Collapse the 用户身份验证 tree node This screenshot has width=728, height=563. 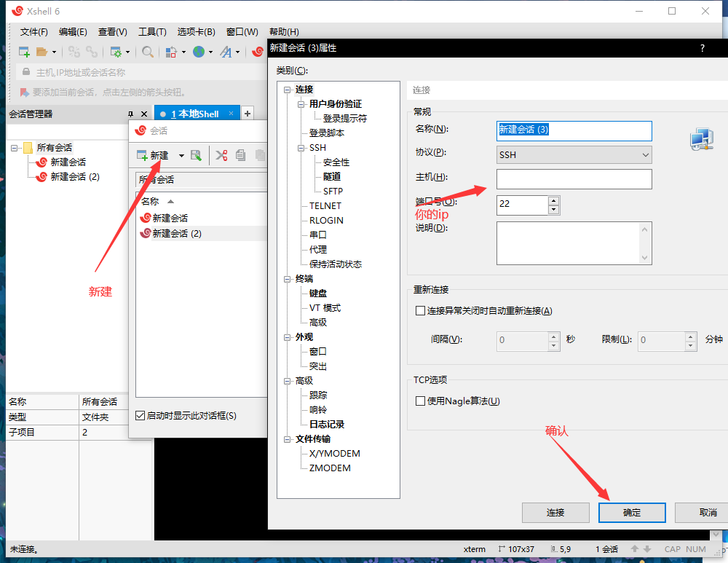pos(301,104)
